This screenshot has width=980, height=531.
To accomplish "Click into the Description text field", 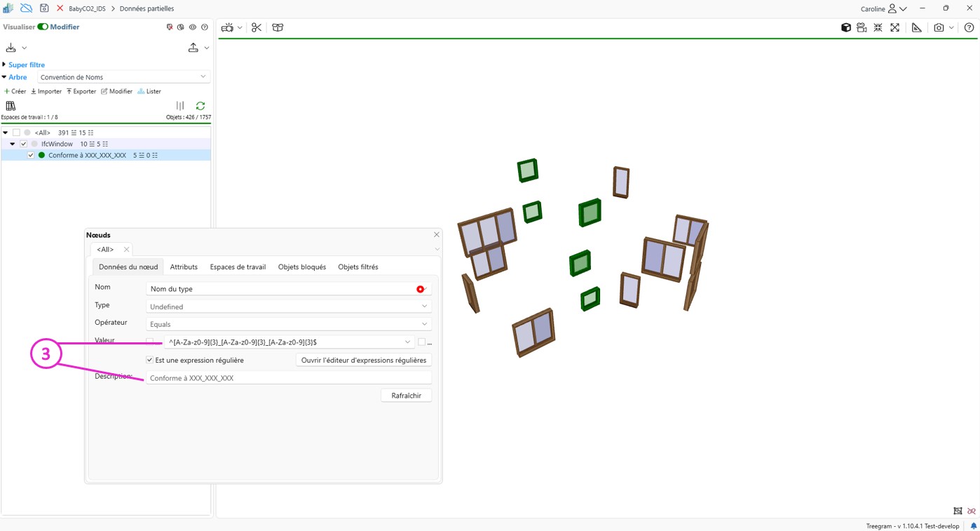I will click(288, 378).
